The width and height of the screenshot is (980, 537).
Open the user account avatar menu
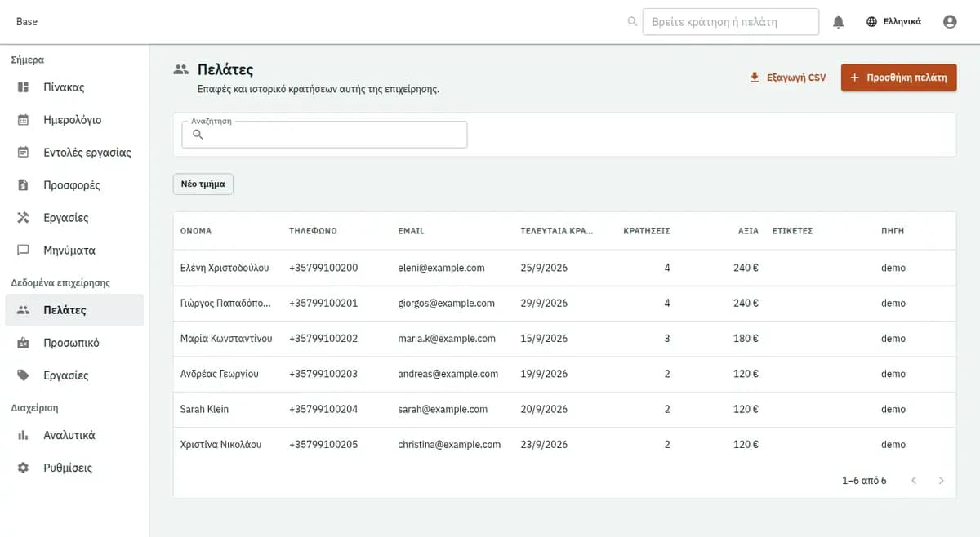click(950, 22)
